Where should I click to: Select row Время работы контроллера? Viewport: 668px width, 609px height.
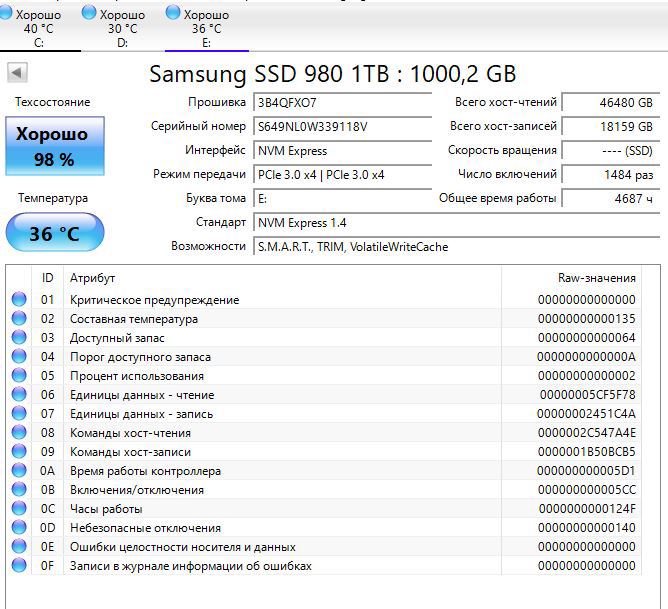[324, 471]
